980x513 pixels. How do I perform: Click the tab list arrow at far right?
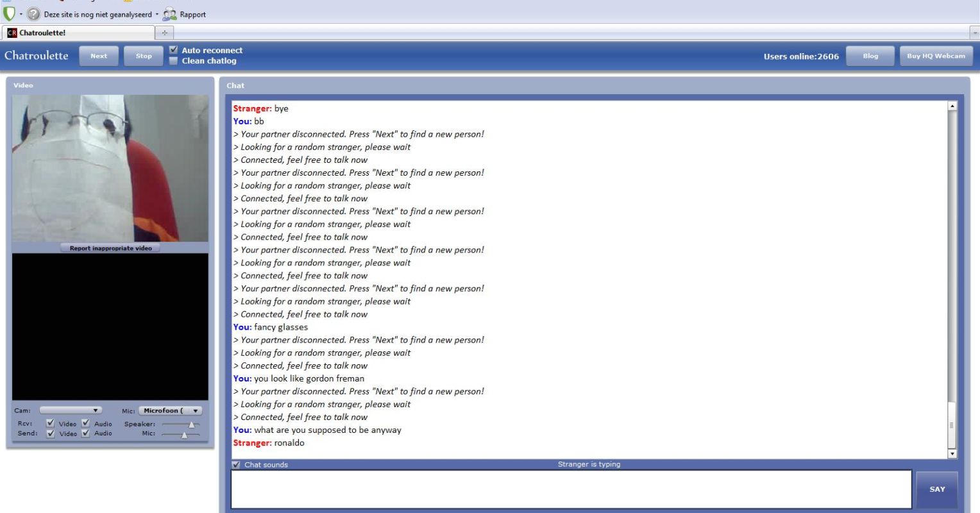974,33
